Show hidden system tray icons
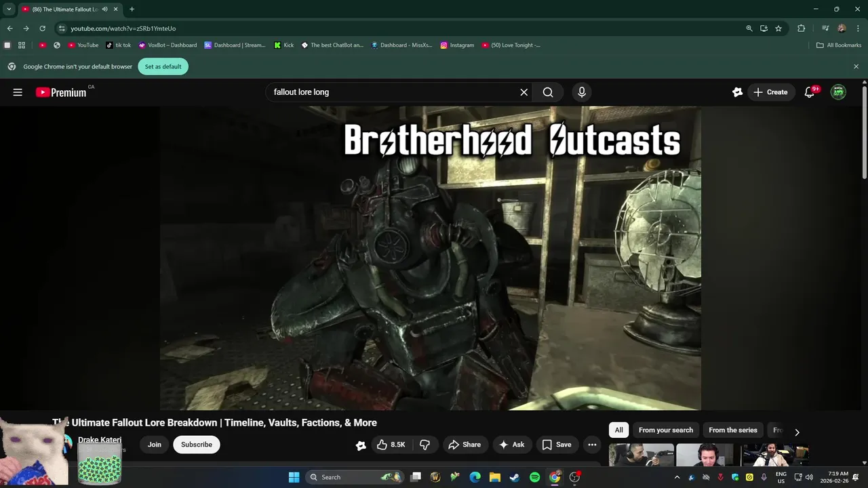 (677, 477)
